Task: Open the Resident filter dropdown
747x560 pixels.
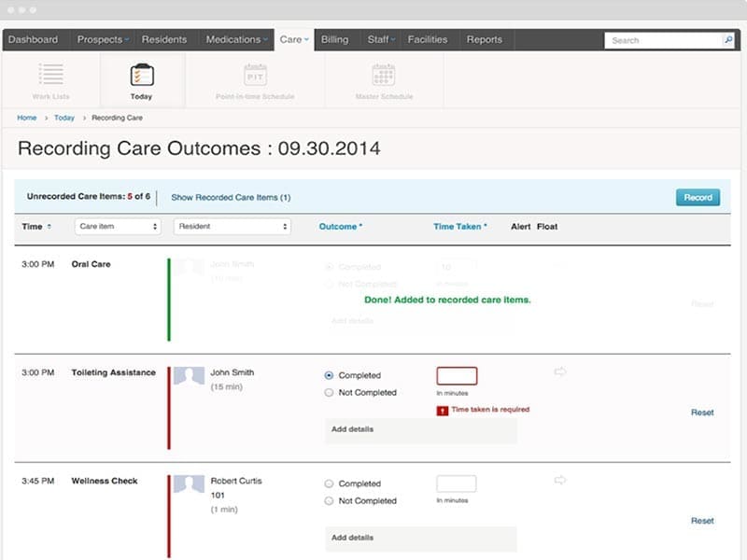Action: (232, 227)
